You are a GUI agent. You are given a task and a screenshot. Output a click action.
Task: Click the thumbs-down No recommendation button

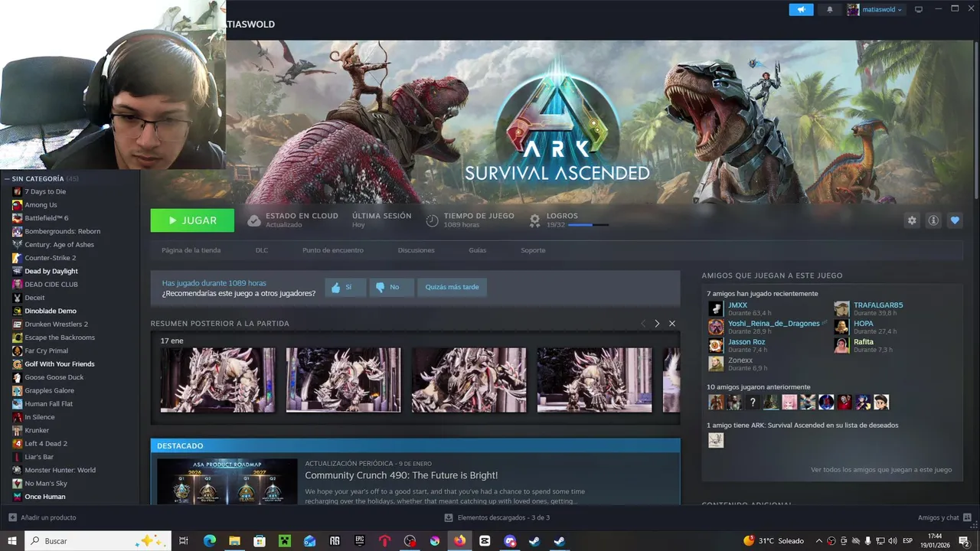390,287
